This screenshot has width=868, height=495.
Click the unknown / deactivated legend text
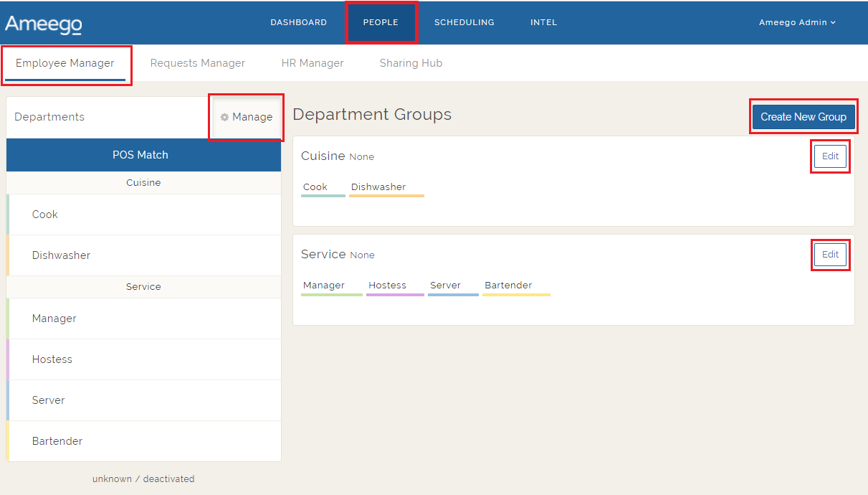point(143,478)
